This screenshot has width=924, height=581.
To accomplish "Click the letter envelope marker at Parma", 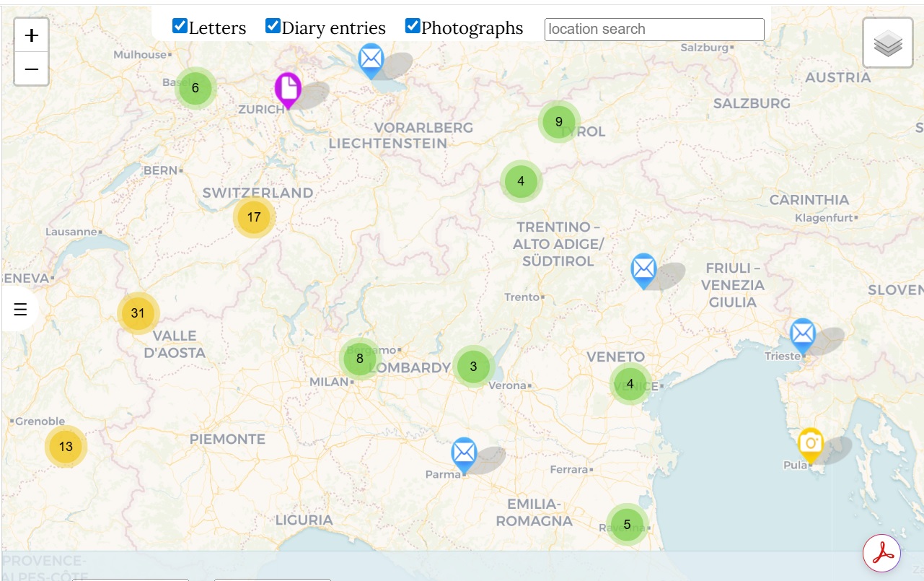I will pos(464,454).
